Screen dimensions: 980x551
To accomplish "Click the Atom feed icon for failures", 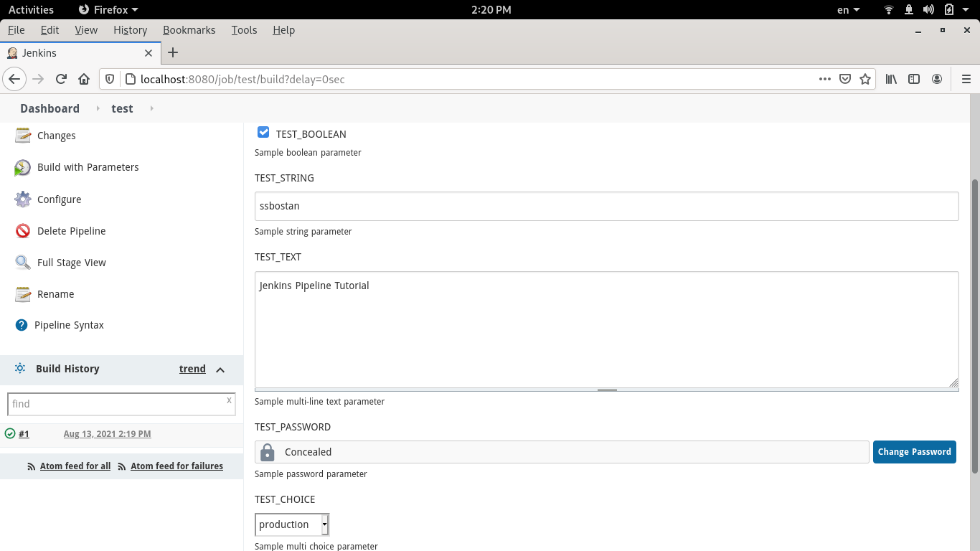I will [122, 466].
